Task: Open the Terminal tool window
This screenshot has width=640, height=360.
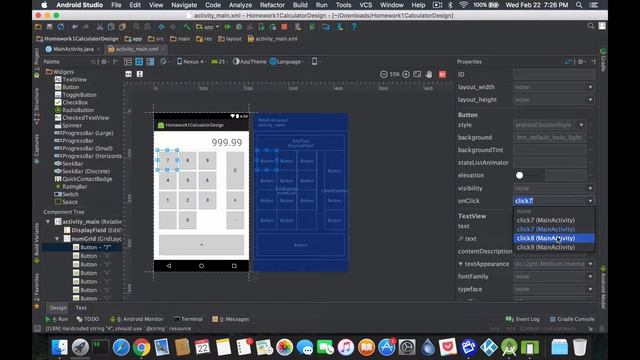Action: (188, 319)
